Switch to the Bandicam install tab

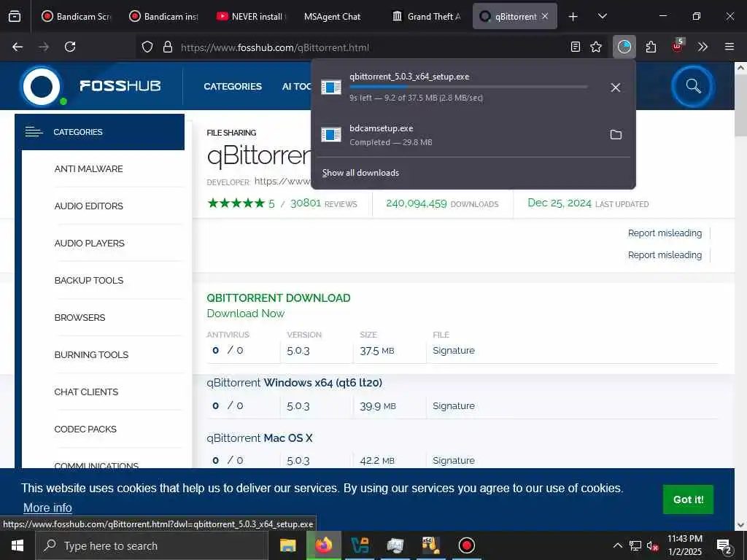tap(164, 16)
